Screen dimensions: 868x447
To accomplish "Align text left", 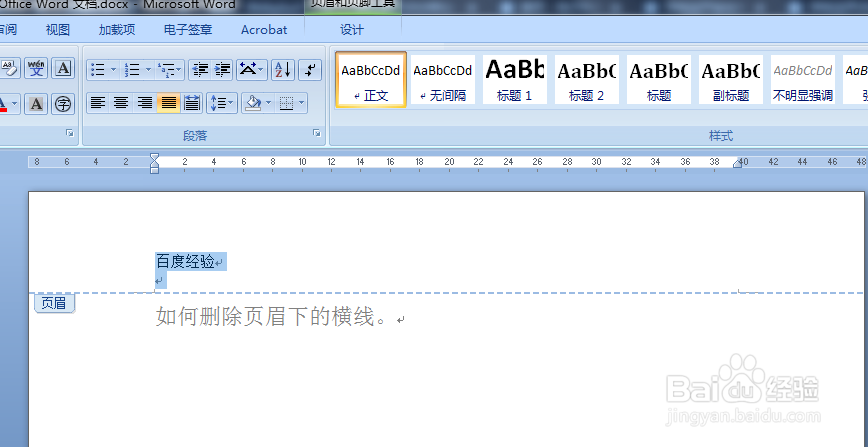I will pos(98,103).
